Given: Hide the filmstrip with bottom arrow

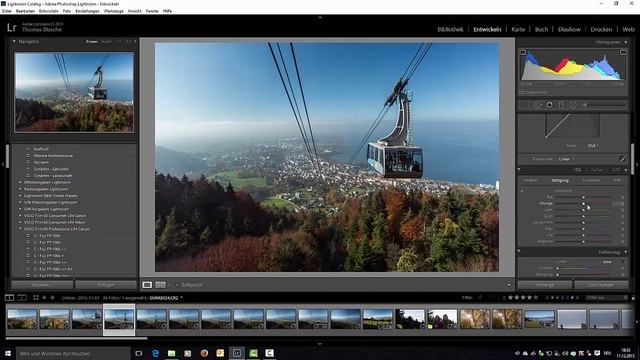Looking at the screenshot, I should [320, 344].
